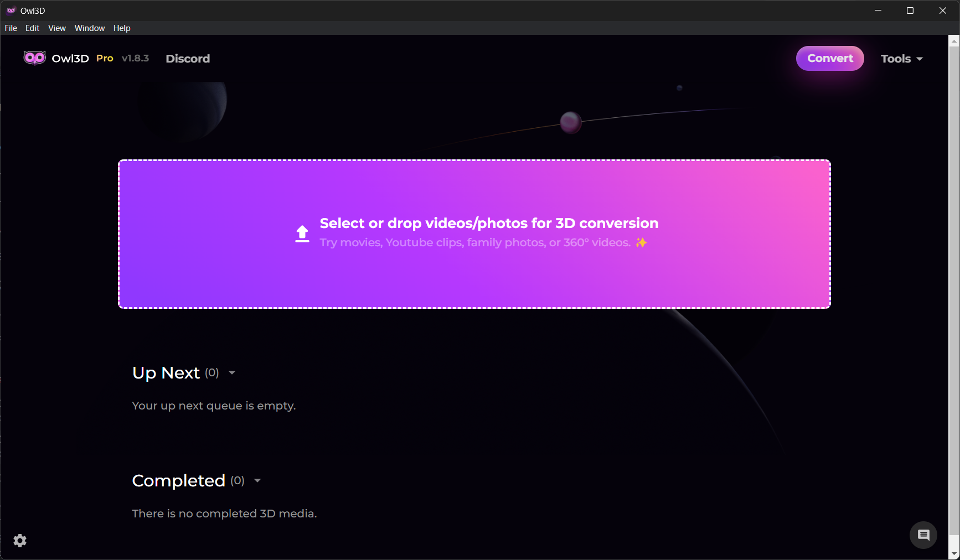
Task: Click the Pro badge label
Action: coord(105,58)
